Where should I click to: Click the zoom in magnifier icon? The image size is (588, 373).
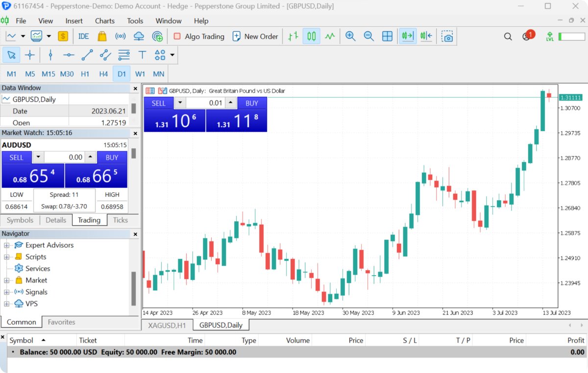click(x=350, y=36)
